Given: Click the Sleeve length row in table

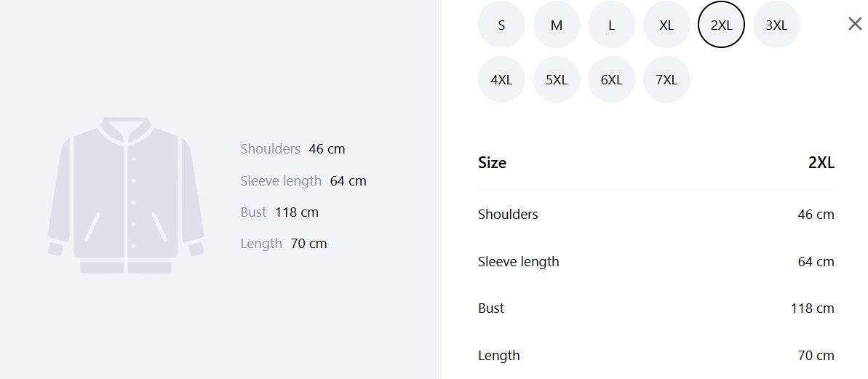Looking at the screenshot, I should (x=656, y=261).
